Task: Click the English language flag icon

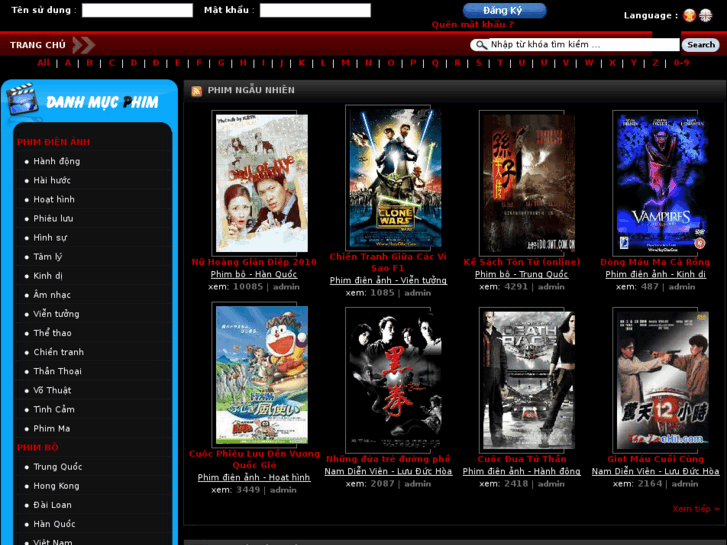Action: [x=706, y=15]
